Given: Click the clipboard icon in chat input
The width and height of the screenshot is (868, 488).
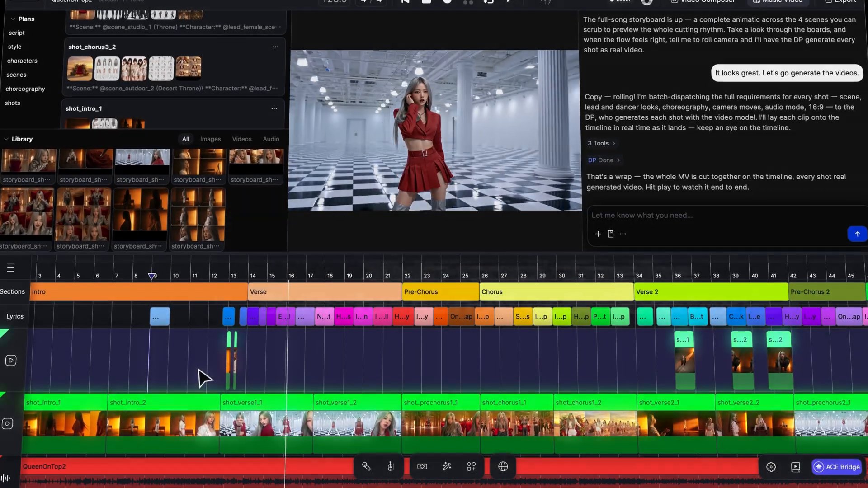Looking at the screenshot, I should click(x=611, y=234).
